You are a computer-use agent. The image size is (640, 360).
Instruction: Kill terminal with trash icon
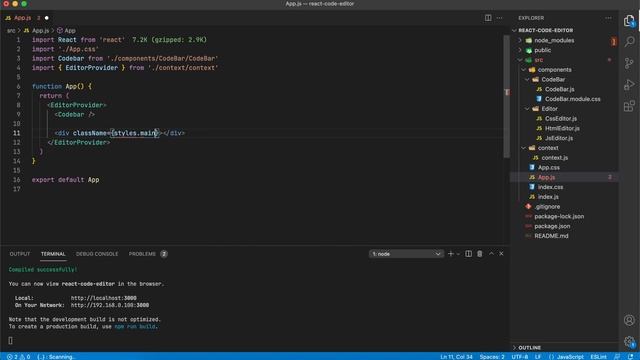[x=480, y=254]
